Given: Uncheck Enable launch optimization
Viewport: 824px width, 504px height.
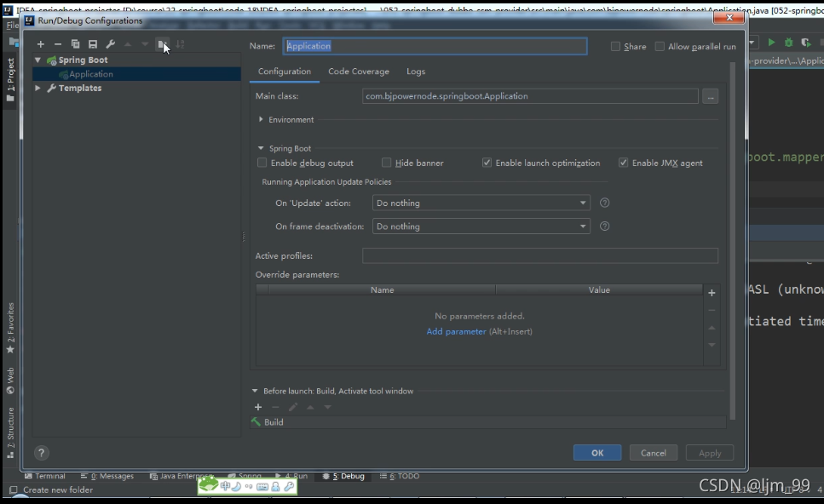Looking at the screenshot, I should click(x=487, y=163).
